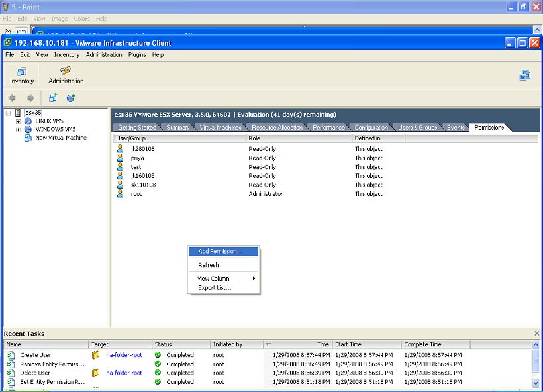Expand the LINUX VMS tree node
Screen dimensions: 543x392
click(x=18, y=121)
